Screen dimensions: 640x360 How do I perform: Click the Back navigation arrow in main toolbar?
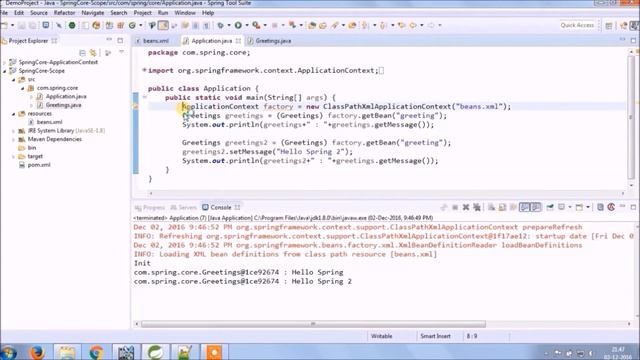413,25
